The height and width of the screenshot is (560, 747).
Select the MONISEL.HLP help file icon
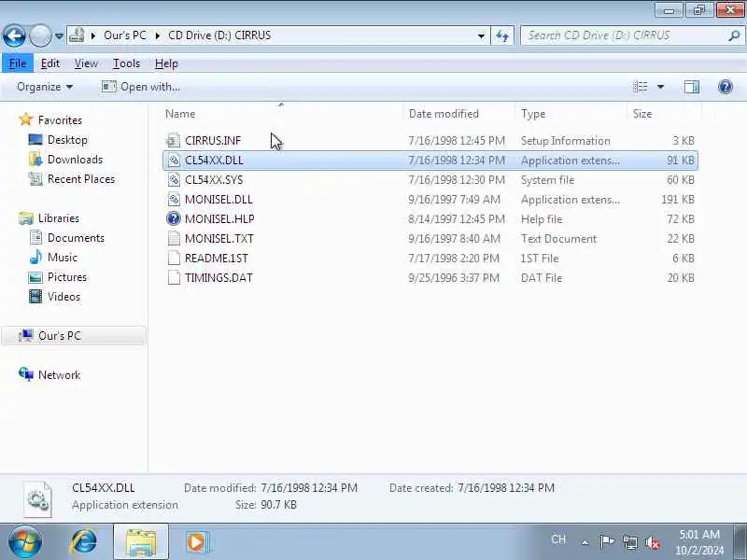(174, 218)
